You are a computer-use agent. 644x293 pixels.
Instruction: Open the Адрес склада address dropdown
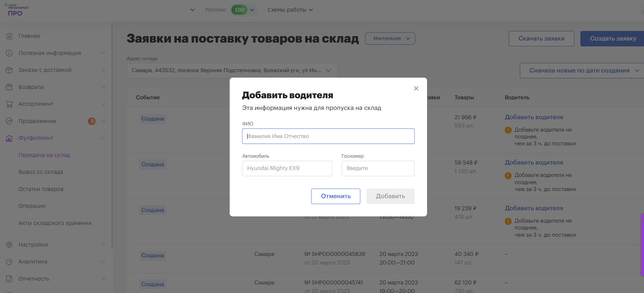point(232,70)
